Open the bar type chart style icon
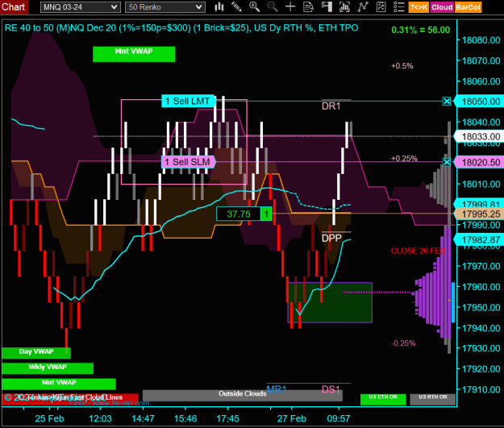This screenshot has height=428, width=504. [x=219, y=6]
